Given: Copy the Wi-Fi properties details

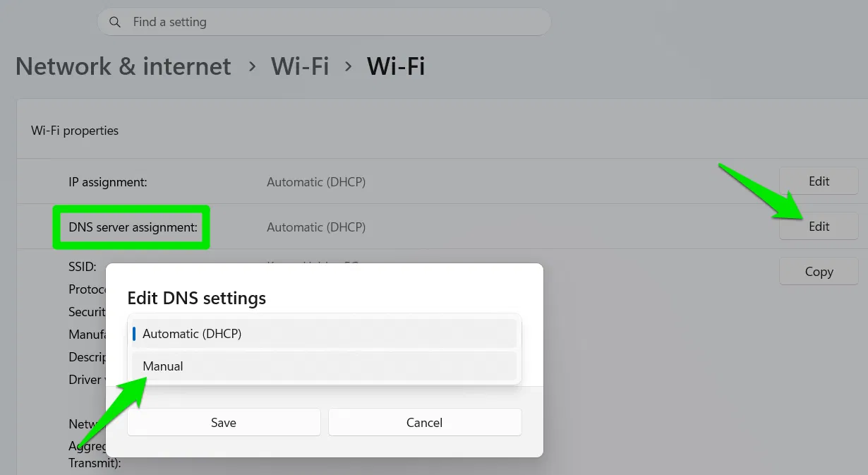Looking at the screenshot, I should [x=819, y=272].
